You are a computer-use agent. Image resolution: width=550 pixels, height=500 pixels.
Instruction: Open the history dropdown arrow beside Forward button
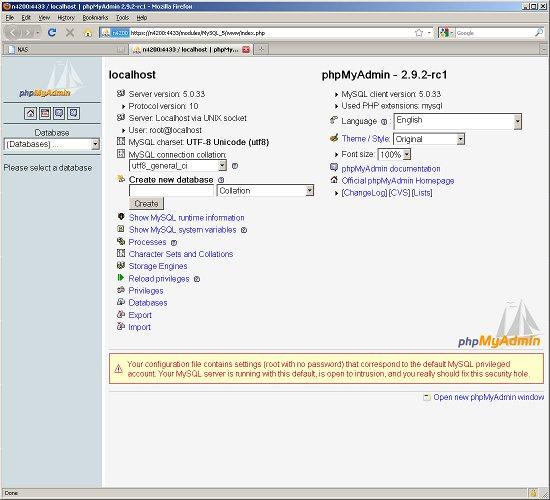[37, 33]
